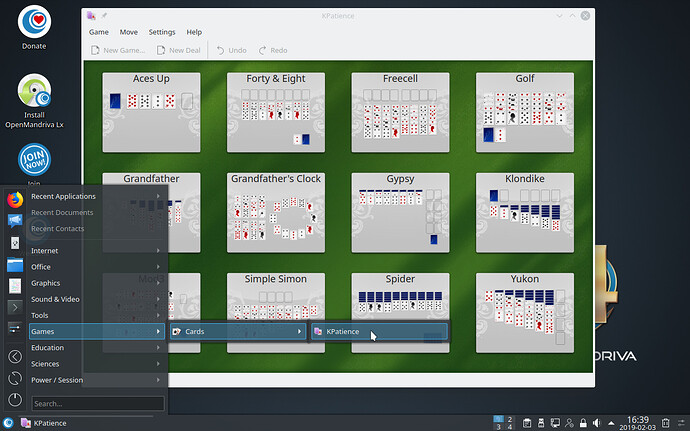Click KPatience task in the taskbar
Image resolution: width=690 pixels, height=431 pixels.
pyautogui.click(x=44, y=423)
